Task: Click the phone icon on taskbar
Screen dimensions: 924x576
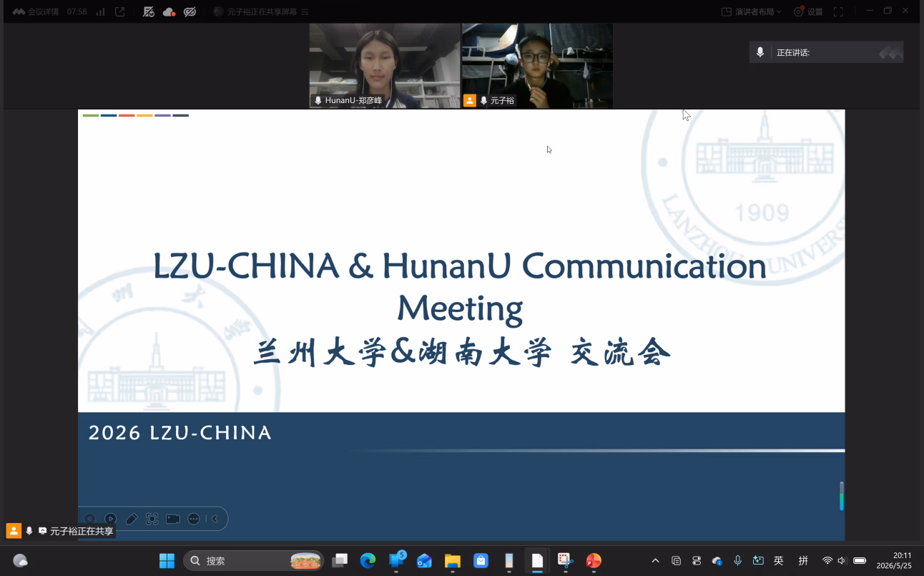Action: [509, 561]
